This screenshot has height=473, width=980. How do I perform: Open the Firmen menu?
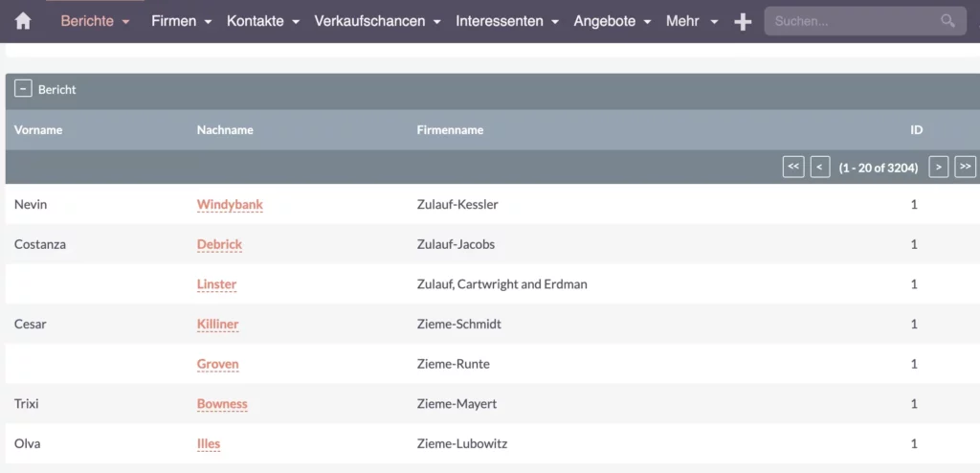coord(181,21)
